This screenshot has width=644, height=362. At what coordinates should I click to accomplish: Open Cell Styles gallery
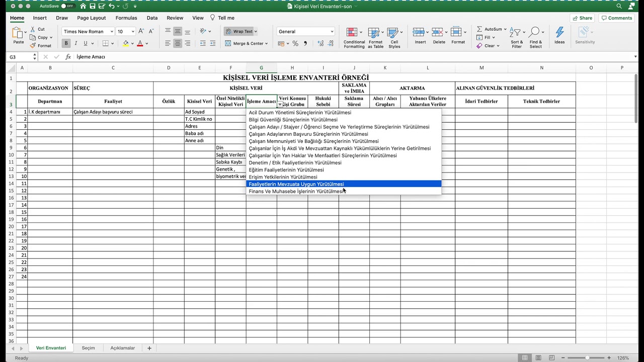(x=394, y=38)
